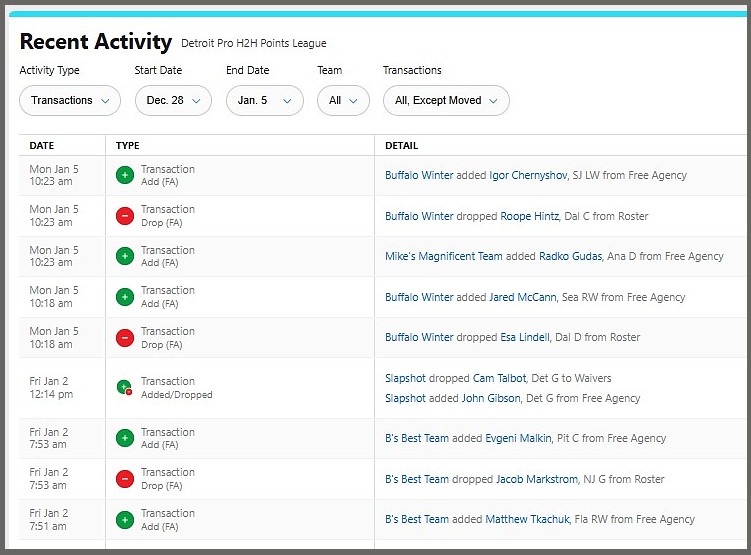Sort by the DATE column header
Screen dimensions: 751x555
[42, 145]
